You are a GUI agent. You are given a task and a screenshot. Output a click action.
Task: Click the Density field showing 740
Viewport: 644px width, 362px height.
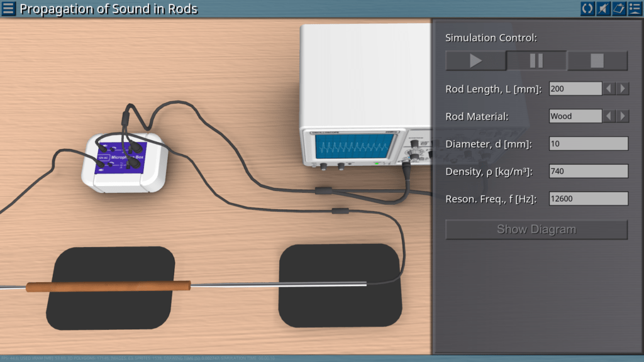tap(588, 172)
